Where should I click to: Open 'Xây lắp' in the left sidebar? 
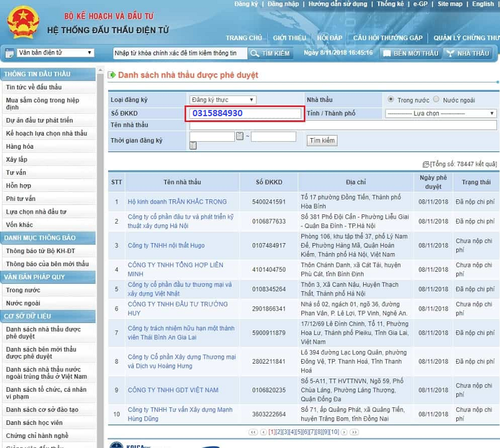pyautogui.click(x=17, y=159)
